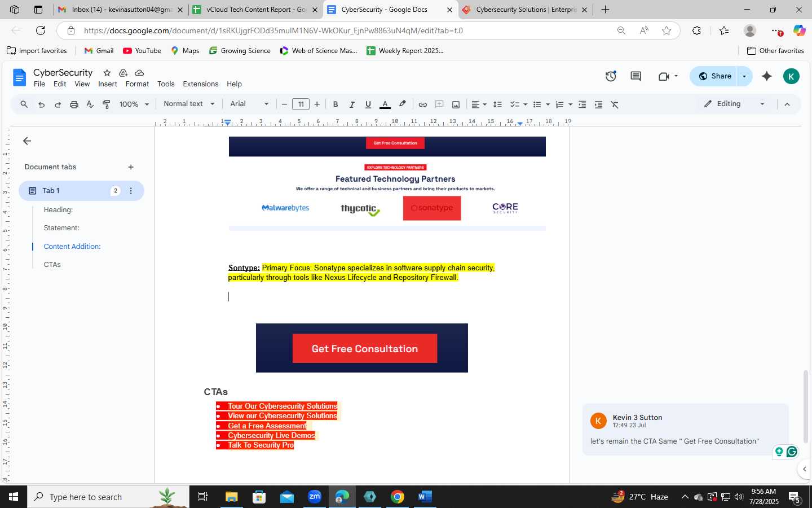Jump to CTAs outline entry
Image resolution: width=812 pixels, height=508 pixels.
click(x=52, y=265)
